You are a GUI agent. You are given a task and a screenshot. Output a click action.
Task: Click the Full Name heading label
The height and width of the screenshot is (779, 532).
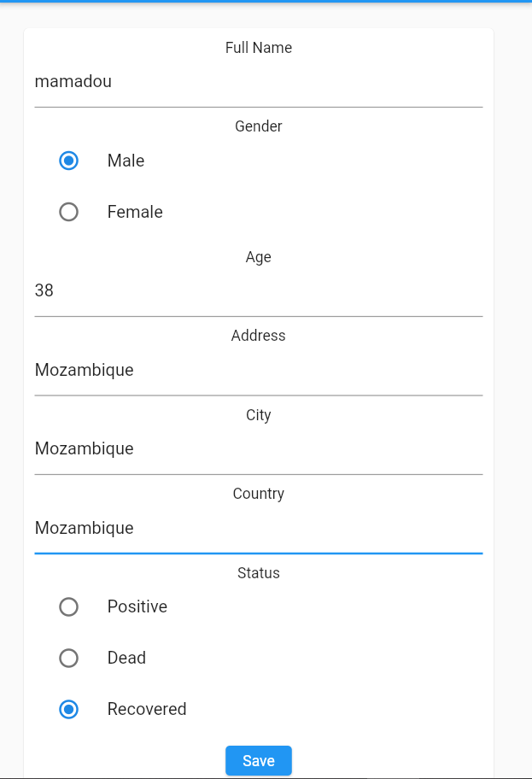258,48
